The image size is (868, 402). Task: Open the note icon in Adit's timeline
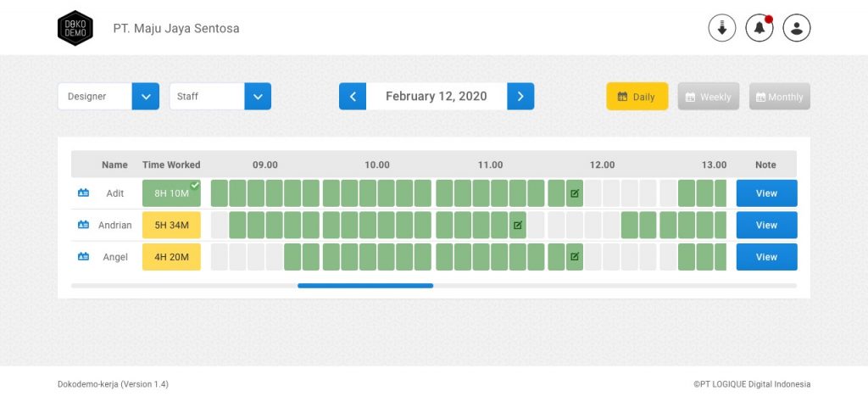pyautogui.click(x=575, y=193)
